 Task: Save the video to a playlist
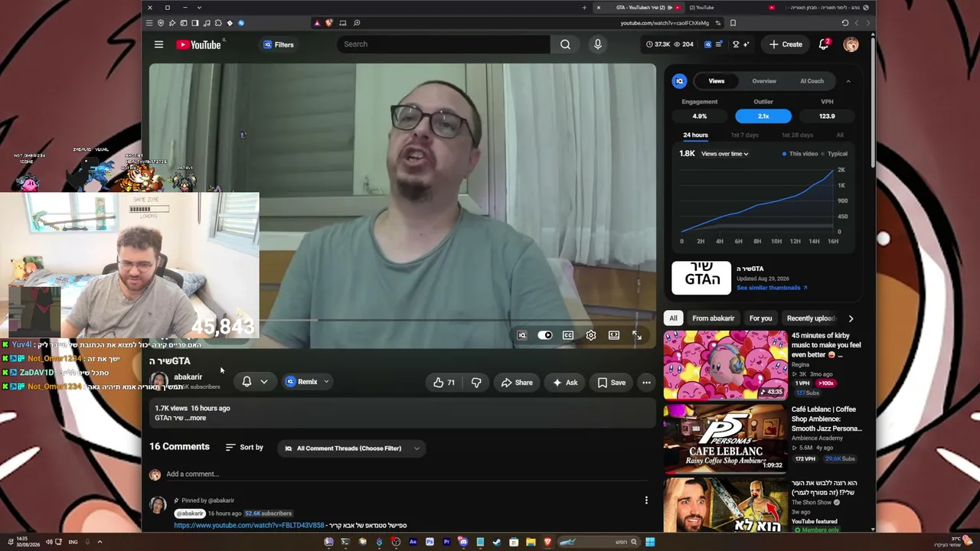point(612,383)
